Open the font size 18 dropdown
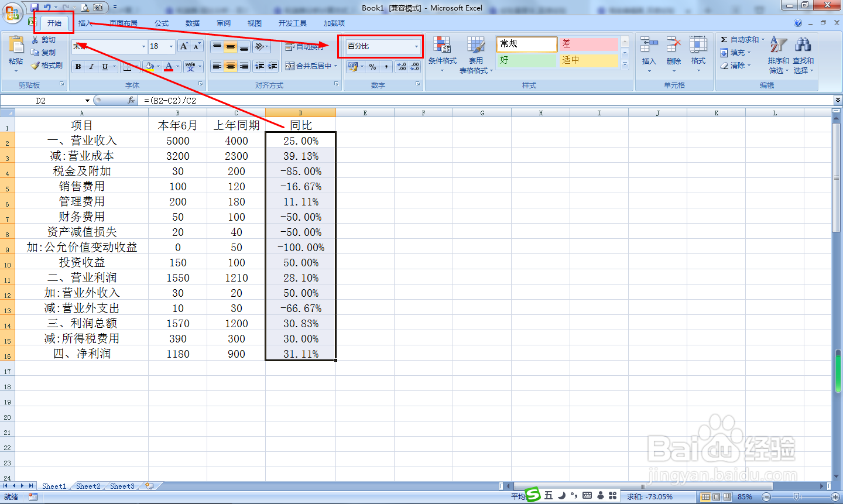 (171, 46)
